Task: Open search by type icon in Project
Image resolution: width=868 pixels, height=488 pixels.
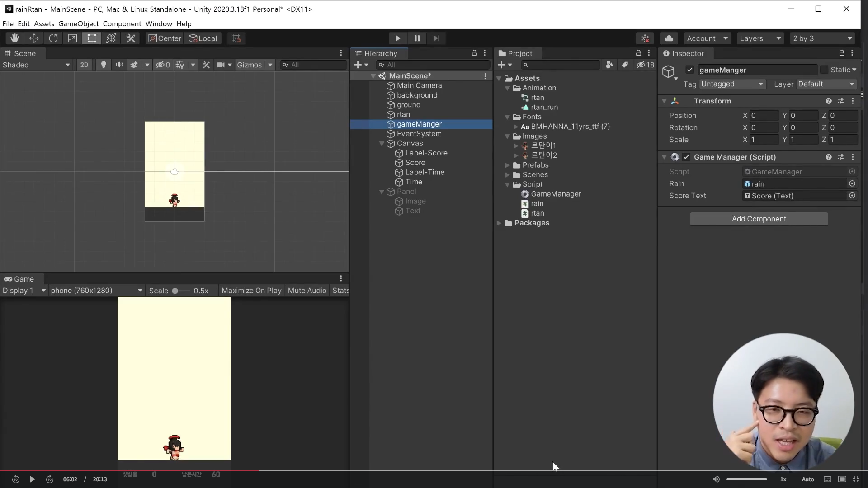Action: [x=609, y=65]
